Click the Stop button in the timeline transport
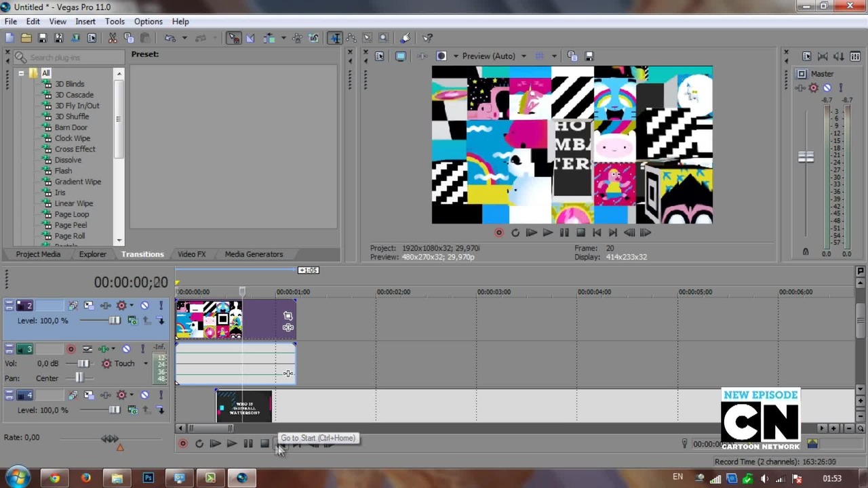 point(264,444)
